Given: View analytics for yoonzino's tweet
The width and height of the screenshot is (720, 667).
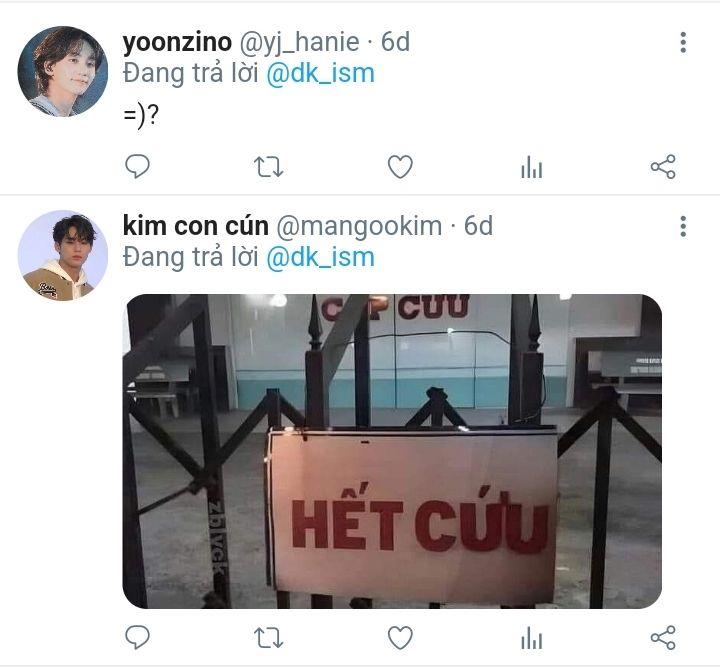Looking at the screenshot, I should click(x=532, y=167).
